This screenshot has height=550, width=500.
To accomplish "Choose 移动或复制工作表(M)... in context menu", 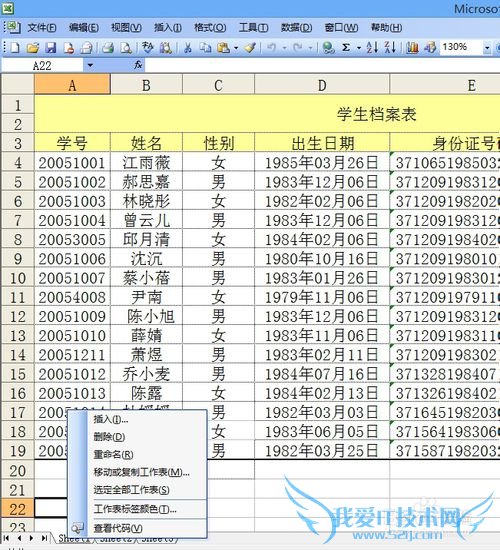I will 137,472.
